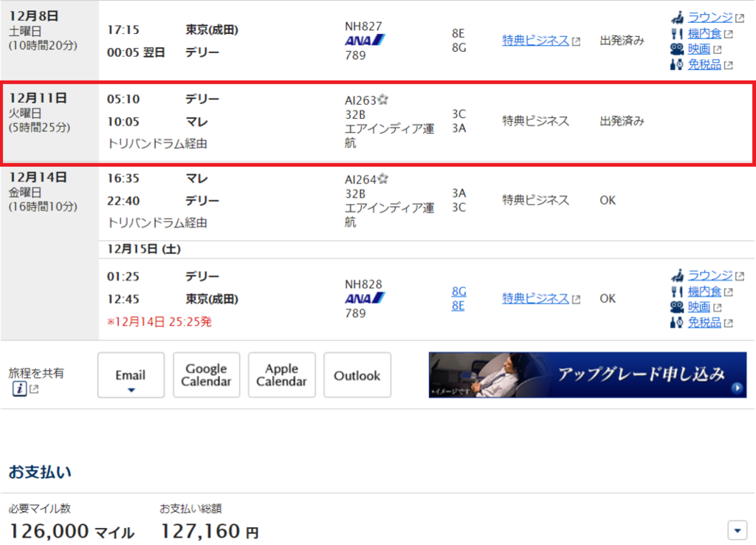
Task: Expand payment details dropdown arrow
Action: (x=738, y=530)
